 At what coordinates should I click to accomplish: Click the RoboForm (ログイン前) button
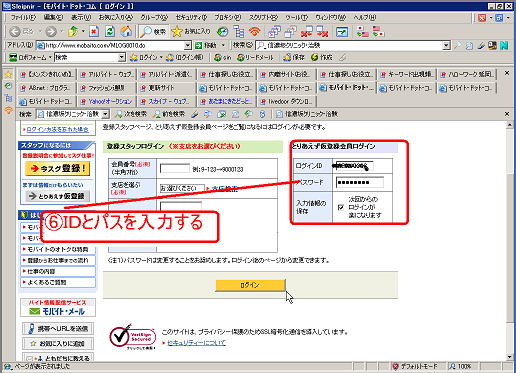click(185, 57)
